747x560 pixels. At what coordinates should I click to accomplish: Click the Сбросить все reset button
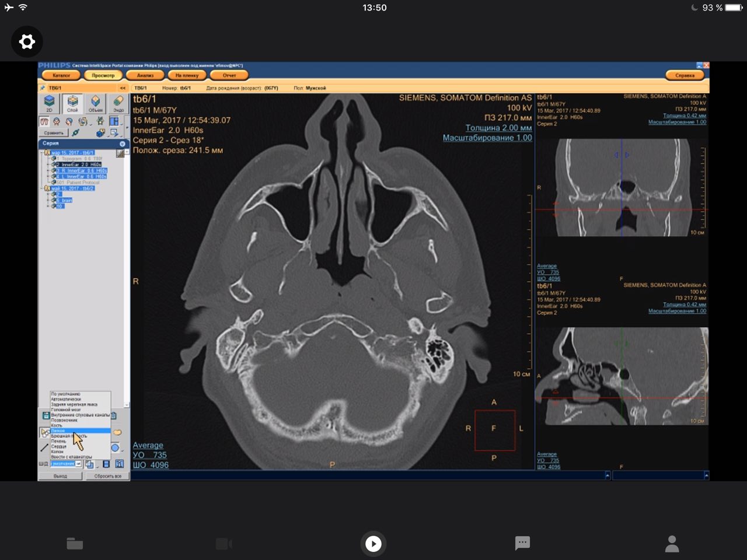[x=107, y=476]
